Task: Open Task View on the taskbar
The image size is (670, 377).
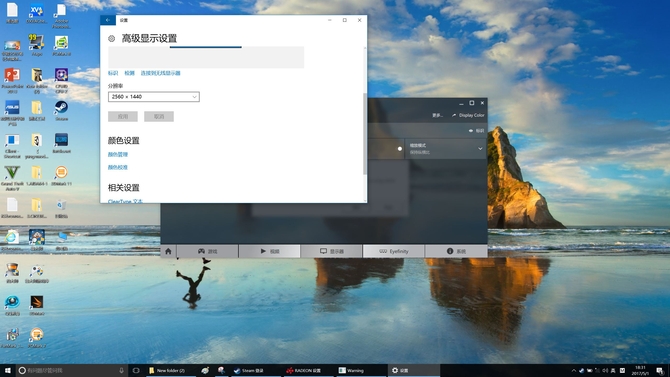Action: (x=136, y=370)
